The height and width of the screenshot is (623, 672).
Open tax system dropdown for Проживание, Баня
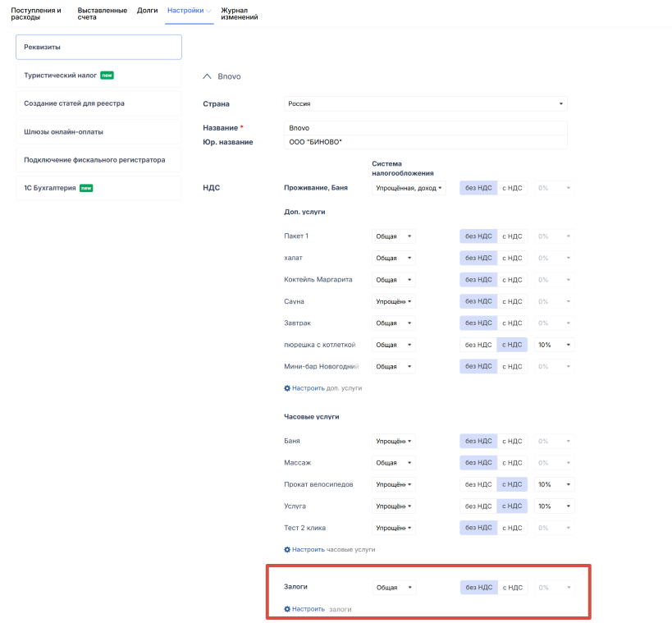pos(409,188)
